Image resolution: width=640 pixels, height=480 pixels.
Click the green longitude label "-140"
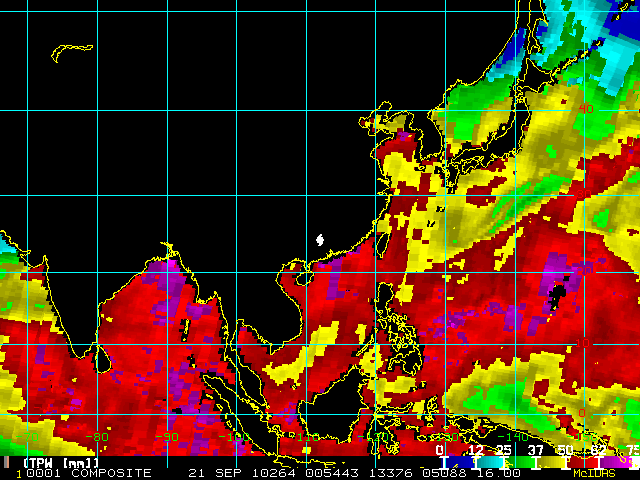tap(514, 437)
